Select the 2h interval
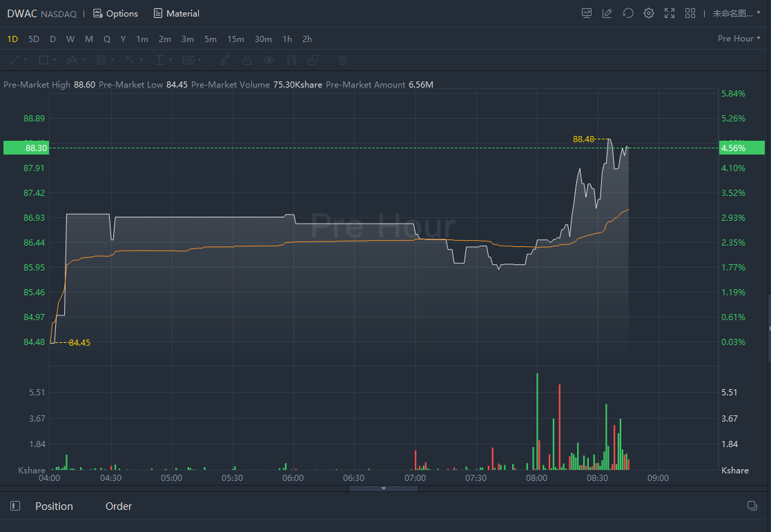This screenshot has width=771, height=532. [x=307, y=39]
